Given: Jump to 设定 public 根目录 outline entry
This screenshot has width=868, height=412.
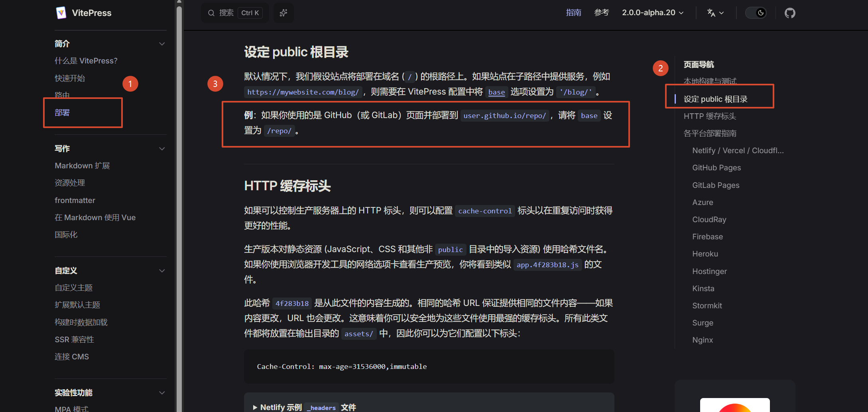Looking at the screenshot, I should (x=716, y=99).
